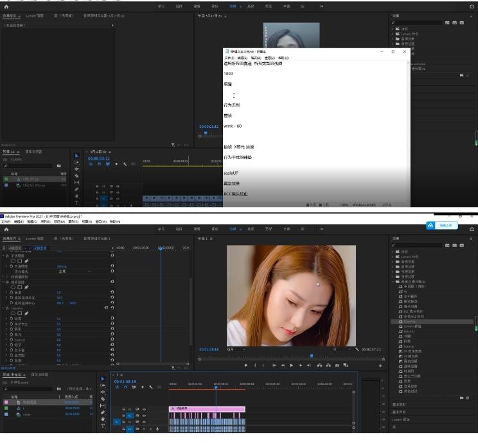Collapse ClearPlus effect in lower Effect Controls
This screenshot has width=478, height=448.
(4, 308)
